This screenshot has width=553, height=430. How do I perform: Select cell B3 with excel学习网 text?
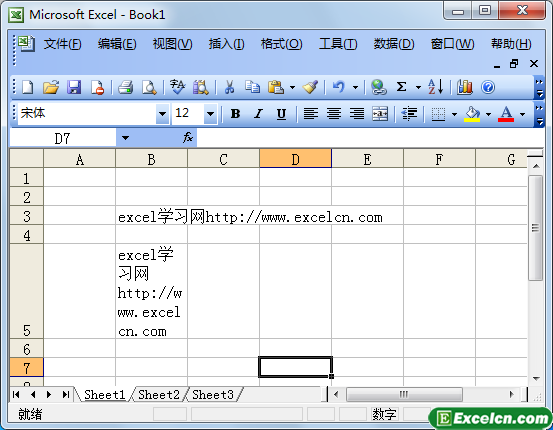pyautogui.click(x=151, y=216)
